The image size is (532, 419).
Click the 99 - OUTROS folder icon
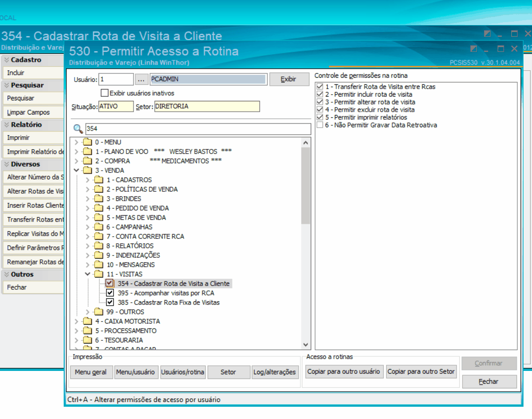pyautogui.click(x=99, y=312)
